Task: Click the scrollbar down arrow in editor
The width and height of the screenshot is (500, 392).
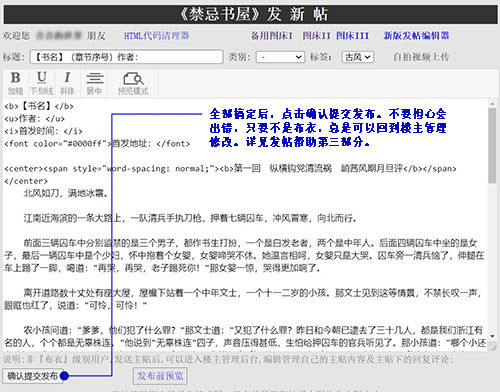Action: pyautogui.click(x=492, y=336)
